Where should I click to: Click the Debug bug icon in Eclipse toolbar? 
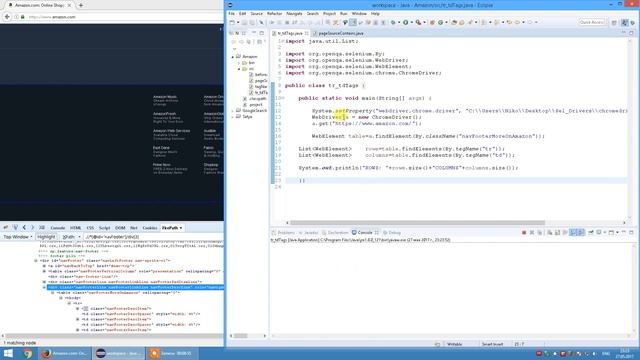[393, 22]
